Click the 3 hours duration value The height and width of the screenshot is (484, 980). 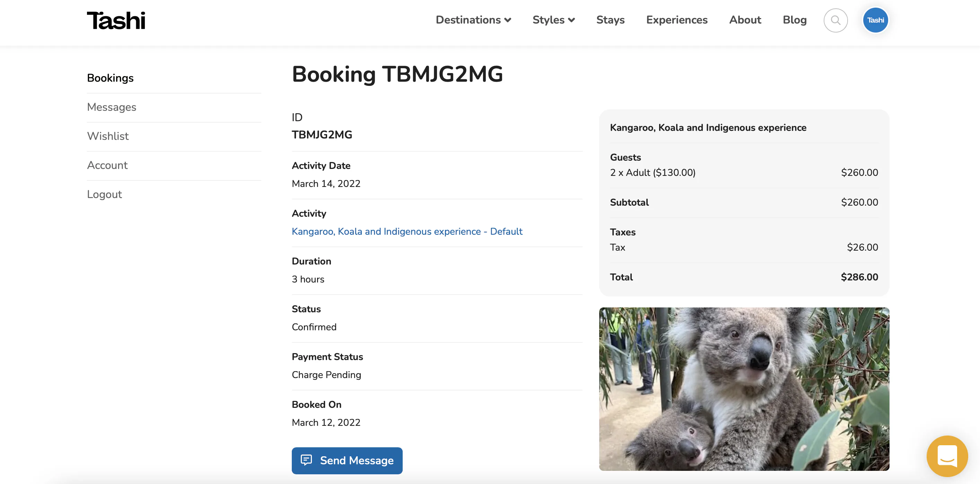[x=308, y=279]
